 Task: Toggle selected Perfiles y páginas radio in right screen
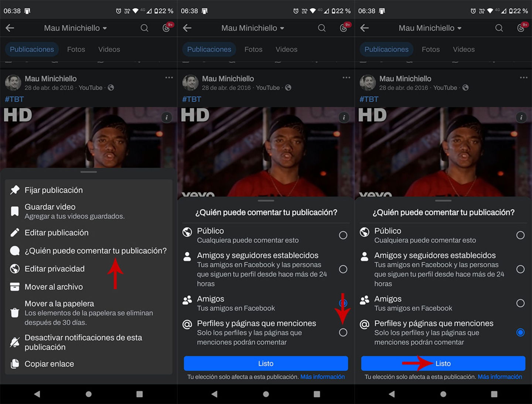click(x=521, y=332)
